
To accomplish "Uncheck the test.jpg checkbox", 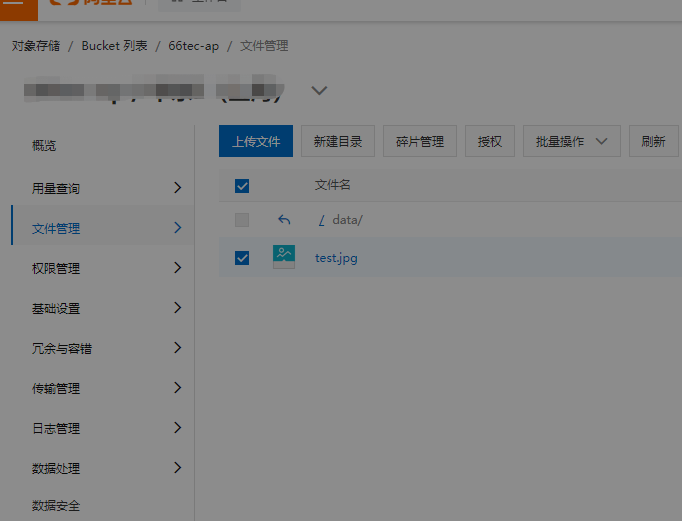I will [x=242, y=258].
